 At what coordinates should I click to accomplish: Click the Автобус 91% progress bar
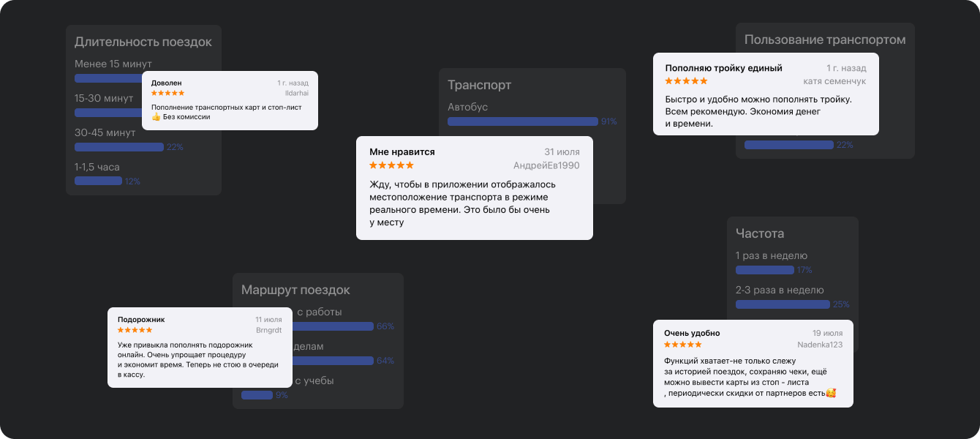pyautogui.click(x=523, y=121)
